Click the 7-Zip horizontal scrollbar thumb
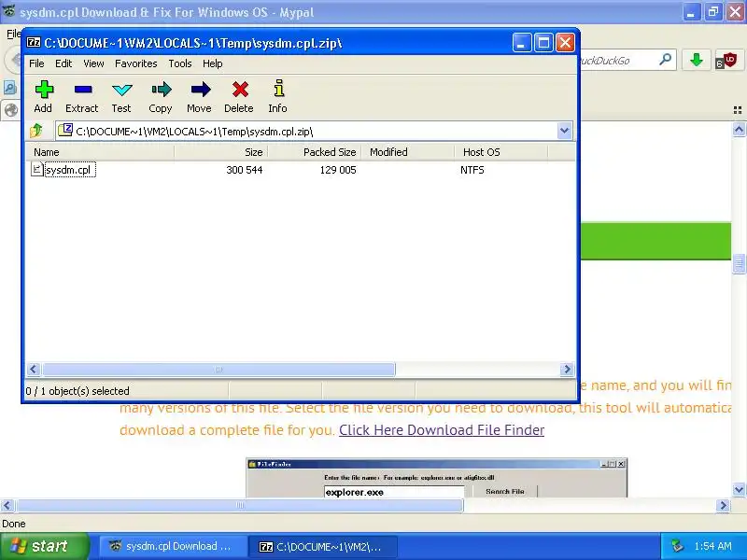This screenshot has width=747, height=560. [x=218, y=369]
